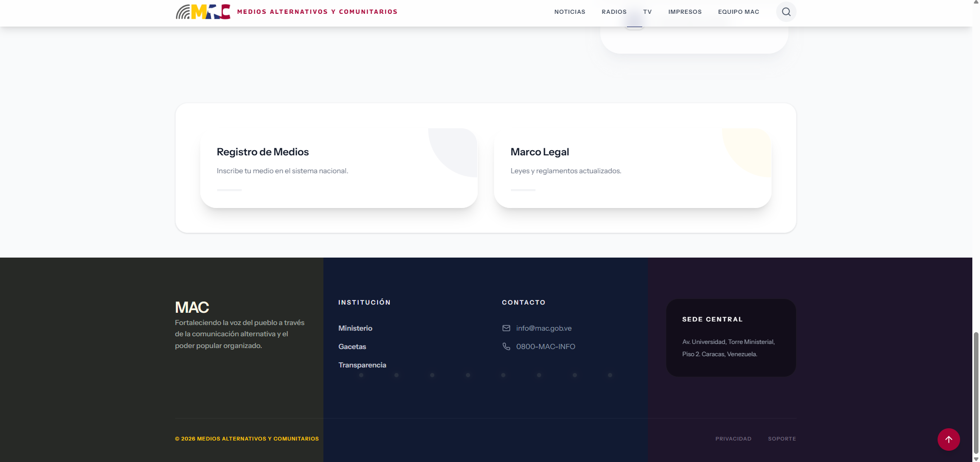Click the MAC logo in header
The height and width of the screenshot is (462, 980).
[203, 12]
